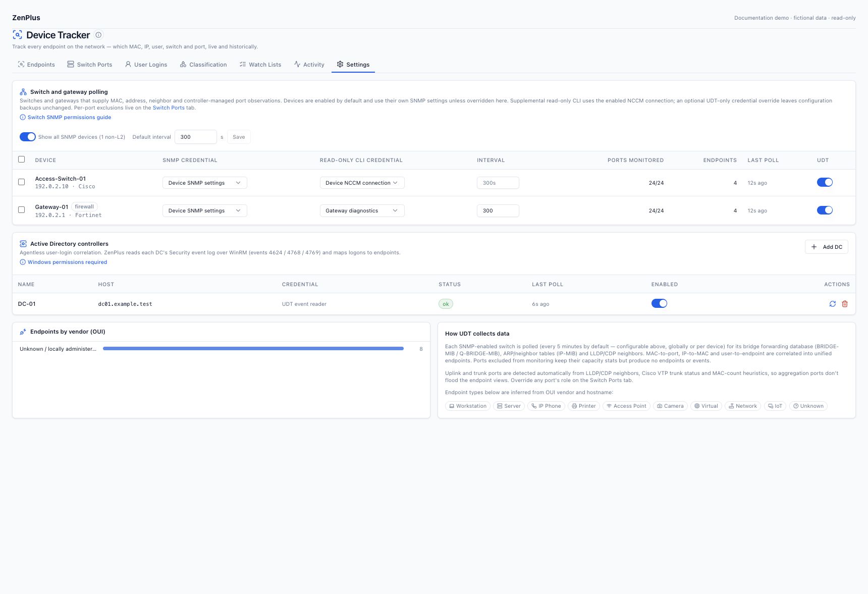Open Gateway diagnostics CLI credential dropdown

click(x=362, y=210)
